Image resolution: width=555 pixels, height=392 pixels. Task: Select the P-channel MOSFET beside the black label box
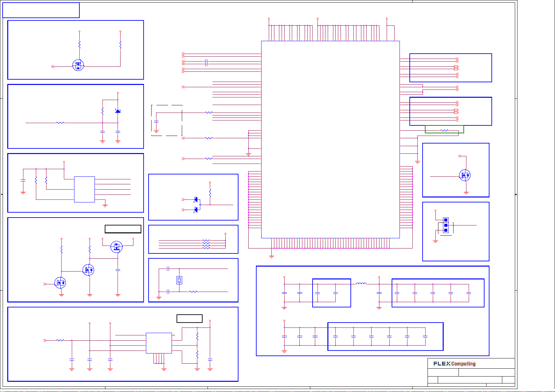pyautogui.click(x=116, y=247)
